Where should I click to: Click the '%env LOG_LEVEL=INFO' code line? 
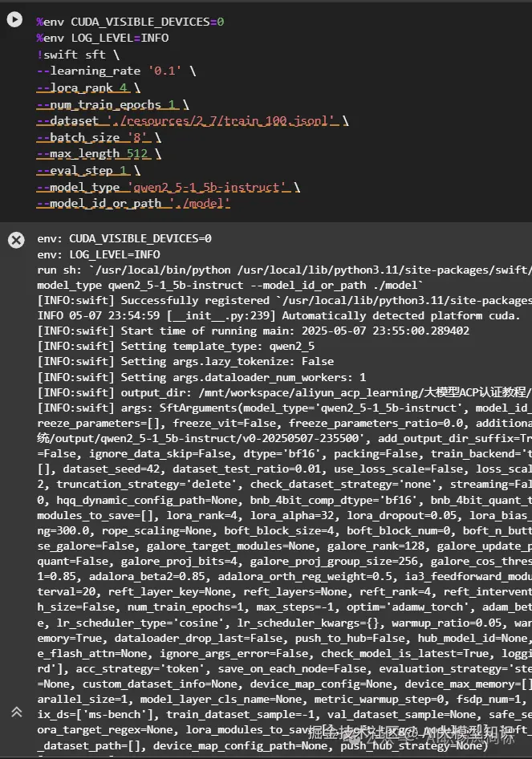(x=103, y=38)
